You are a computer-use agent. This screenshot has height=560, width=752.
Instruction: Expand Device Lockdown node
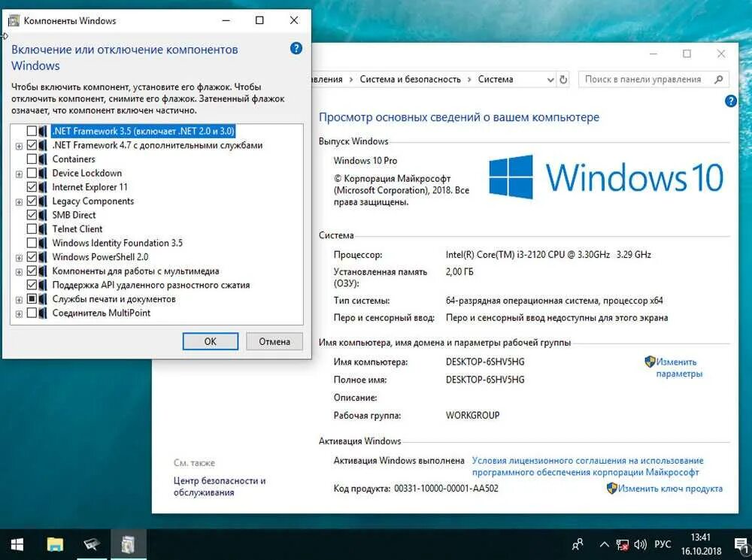tap(20, 174)
